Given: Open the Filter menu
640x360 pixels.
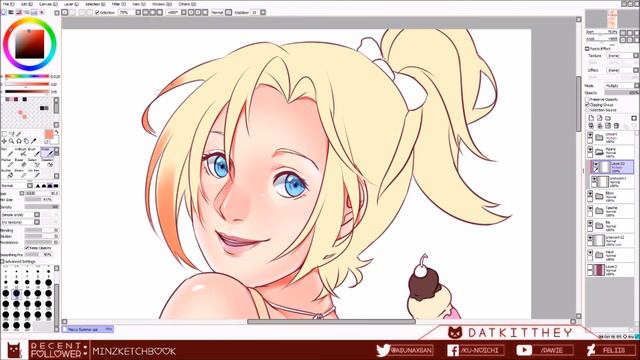Looking at the screenshot, I should coord(118,4).
